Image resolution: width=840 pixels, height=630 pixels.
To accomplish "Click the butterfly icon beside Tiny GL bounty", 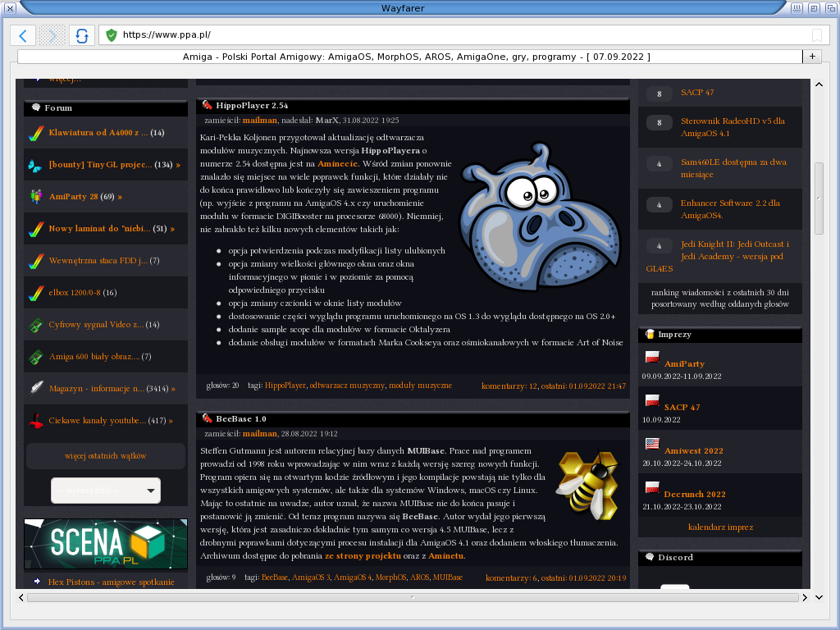I will pyautogui.click(x=35, y=166).
